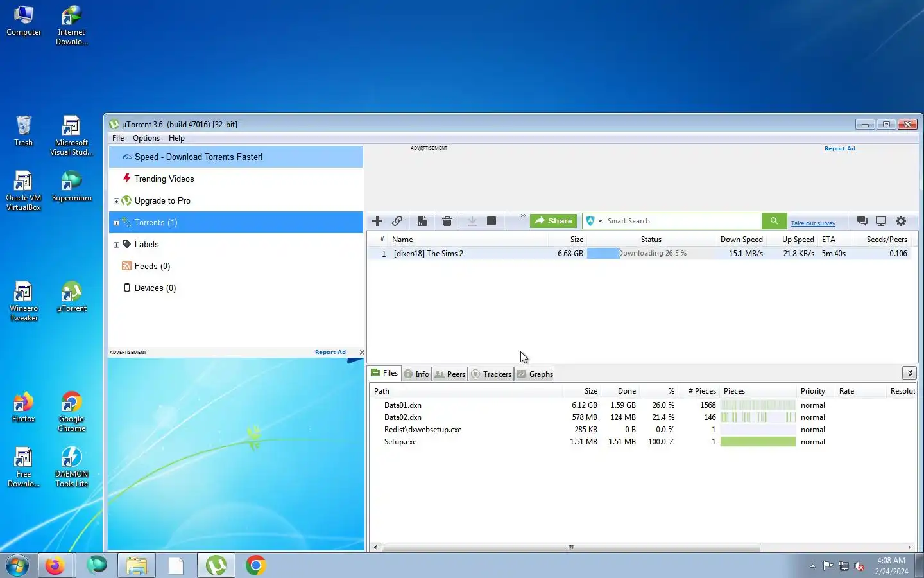924x578 pixels.
Task: Close the sidebar advertisement with the X
Action: (362, 352)
